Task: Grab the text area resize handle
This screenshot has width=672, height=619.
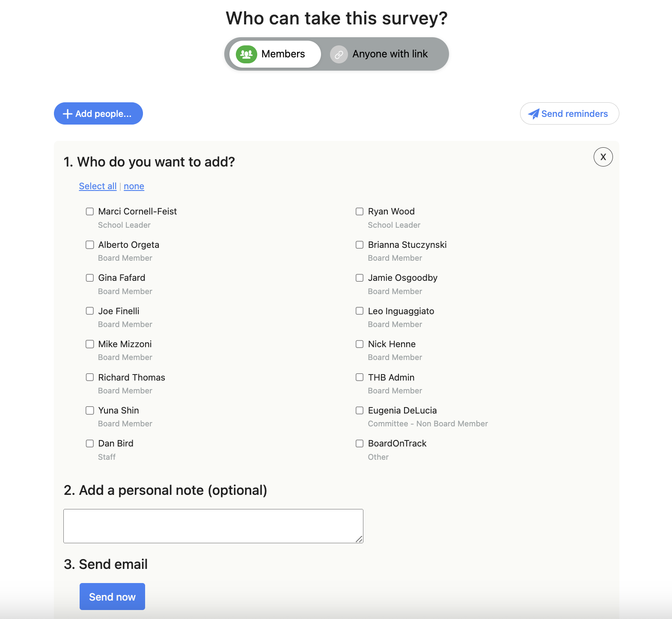Action: [x=359, y=539]
